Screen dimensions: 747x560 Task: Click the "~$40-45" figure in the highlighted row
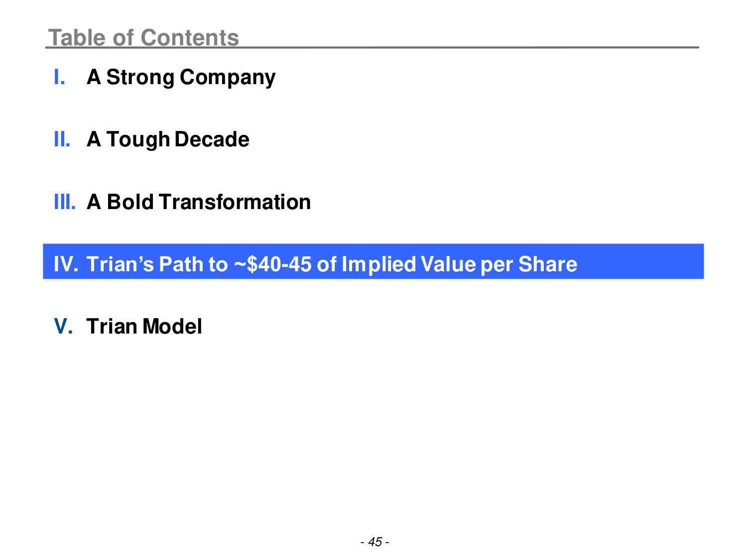(272, 264)
